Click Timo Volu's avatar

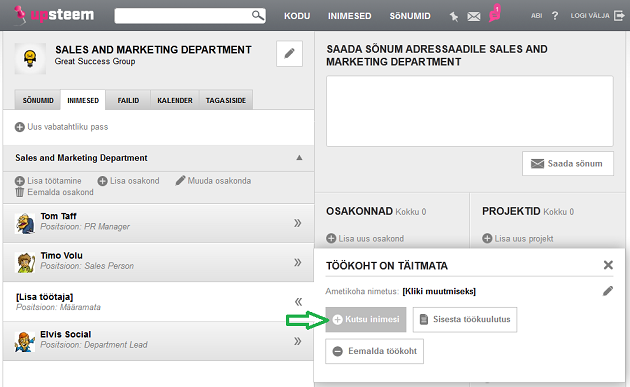point(25,263)
